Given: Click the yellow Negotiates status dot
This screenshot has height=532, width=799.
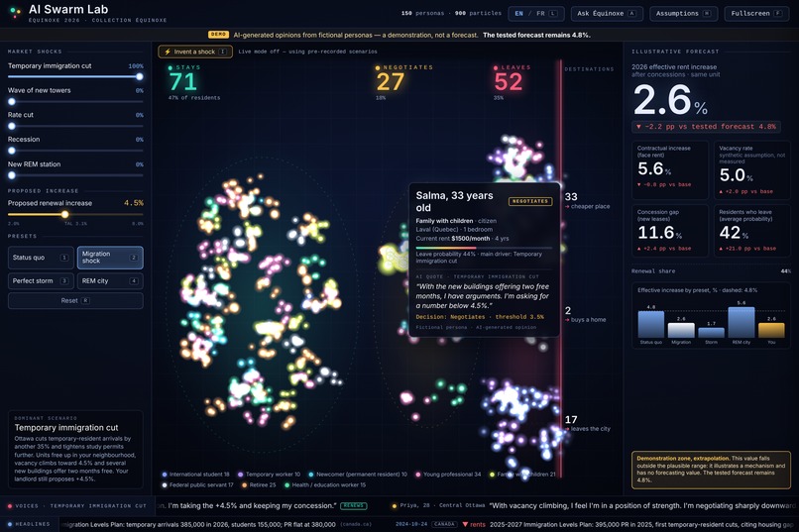Looking at the screenshot, I should click(378, 67).
